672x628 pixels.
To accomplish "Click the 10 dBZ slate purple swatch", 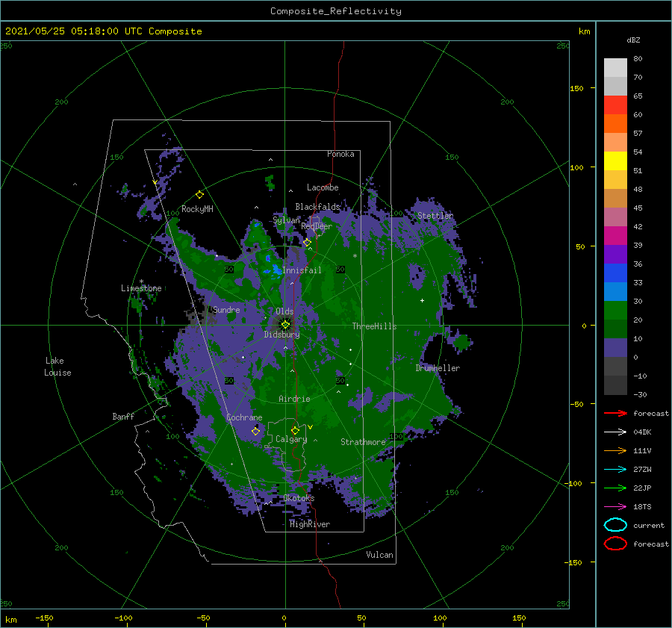I will click(615, 348).
